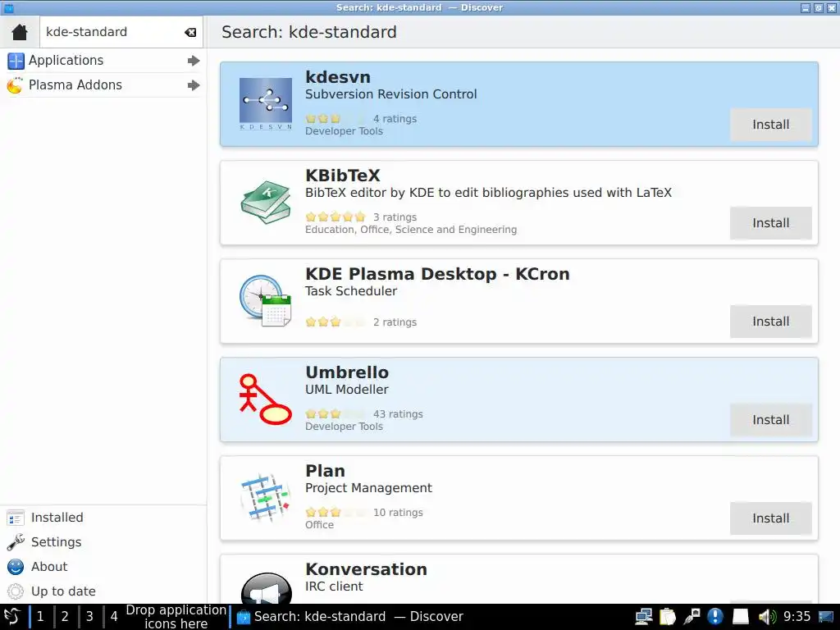Image resolution: width=840 pixels, height=630 pixels.
Task: Select the Up to date entry
Action: tap(103, 591)
